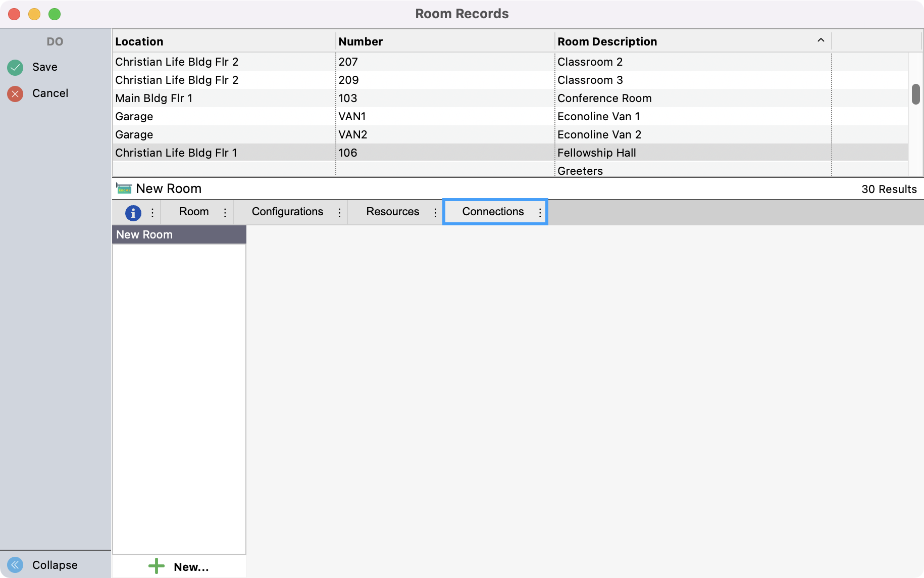
Task: Open the Resources tab
Action: [x=392, y=212]
